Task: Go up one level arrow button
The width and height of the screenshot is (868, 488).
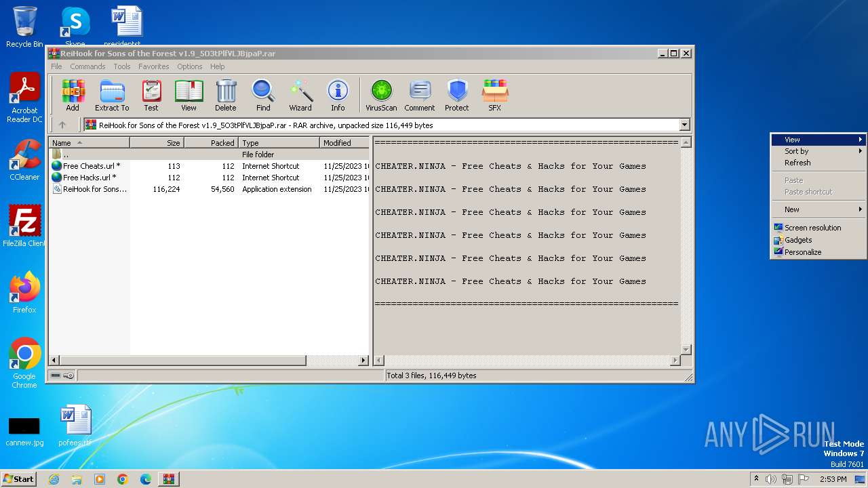Action: coord(62,125)
